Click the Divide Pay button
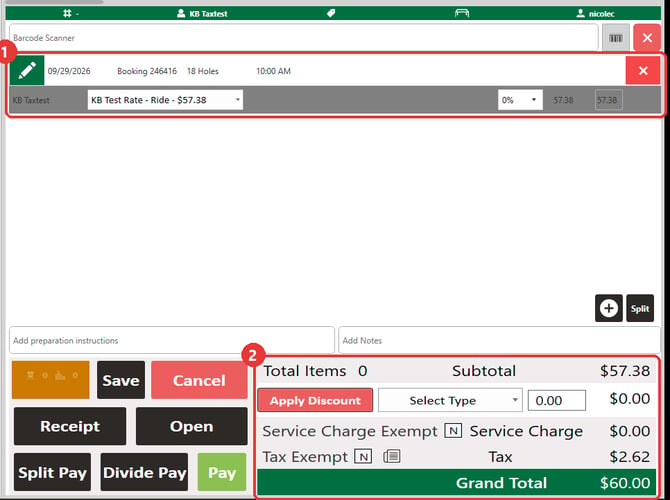Image resolution: width=670 pixels, height=500 pixels. coord(144,472)
